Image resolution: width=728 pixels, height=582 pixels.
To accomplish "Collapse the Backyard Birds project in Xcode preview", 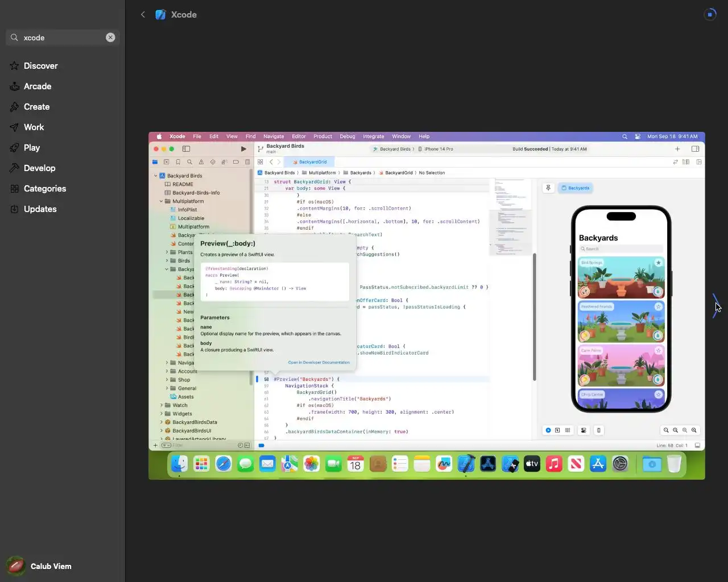I will [156, 176].
